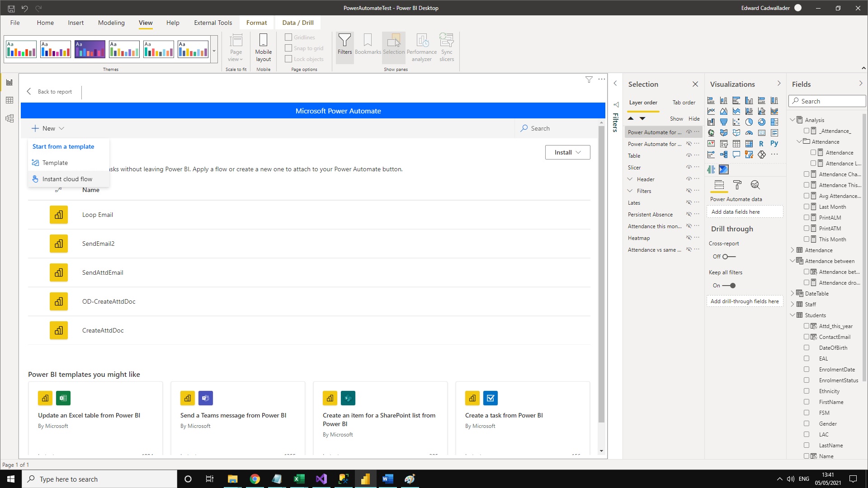Collapse the Analysis table in Fields
This screenshot has height=488, width=868.
tap(793, 120)
